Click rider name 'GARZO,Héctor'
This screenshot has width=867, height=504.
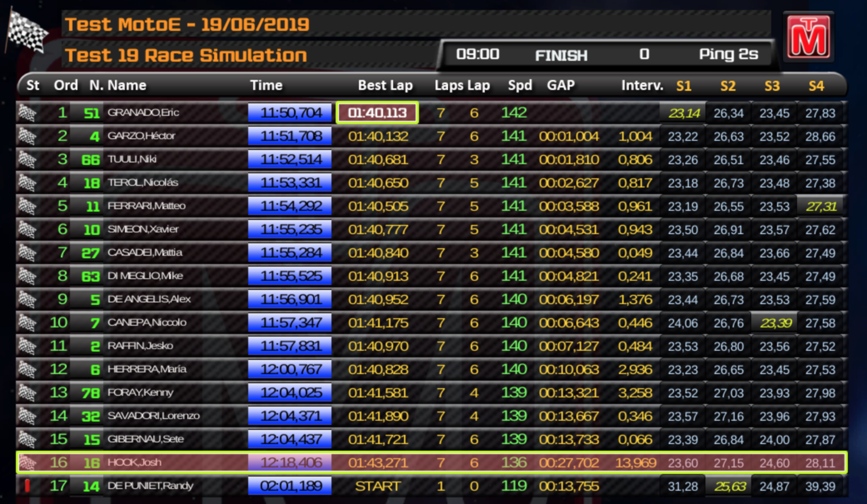[142, 136]
